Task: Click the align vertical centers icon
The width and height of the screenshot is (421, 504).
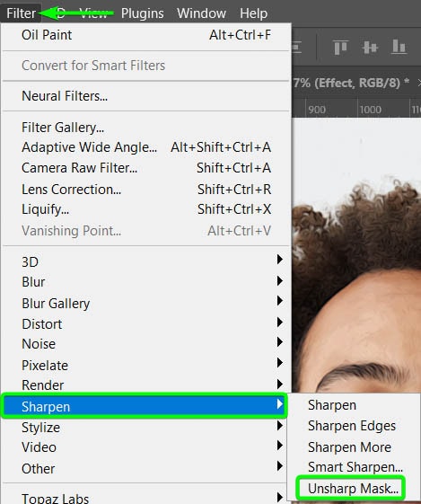Action: (370, 48)
